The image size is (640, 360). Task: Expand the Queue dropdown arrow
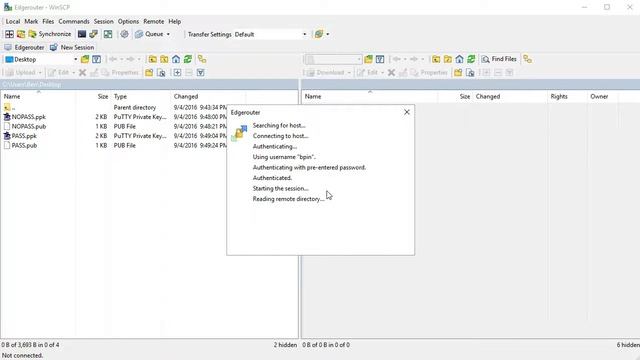coord(168,34)
